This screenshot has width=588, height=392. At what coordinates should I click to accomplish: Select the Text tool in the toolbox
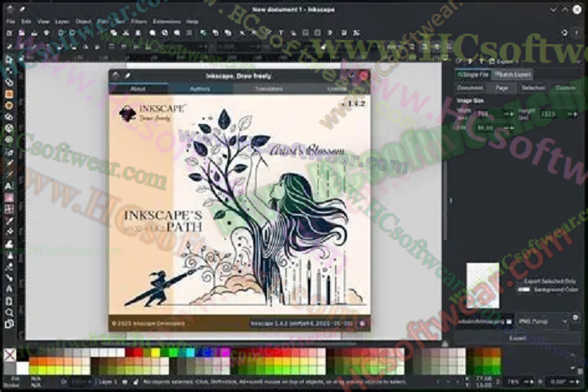9,186
